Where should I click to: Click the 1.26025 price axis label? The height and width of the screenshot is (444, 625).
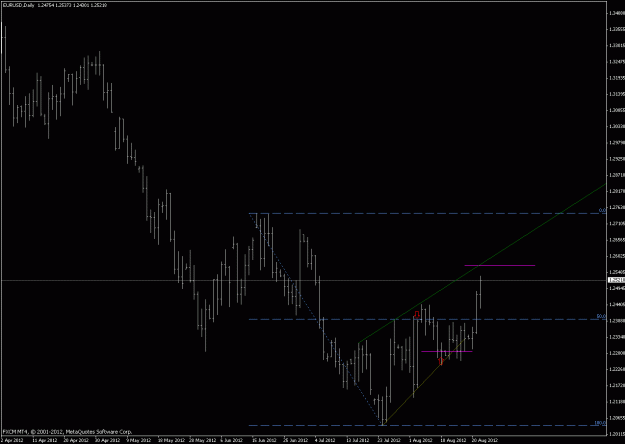(x=617, y=256)
